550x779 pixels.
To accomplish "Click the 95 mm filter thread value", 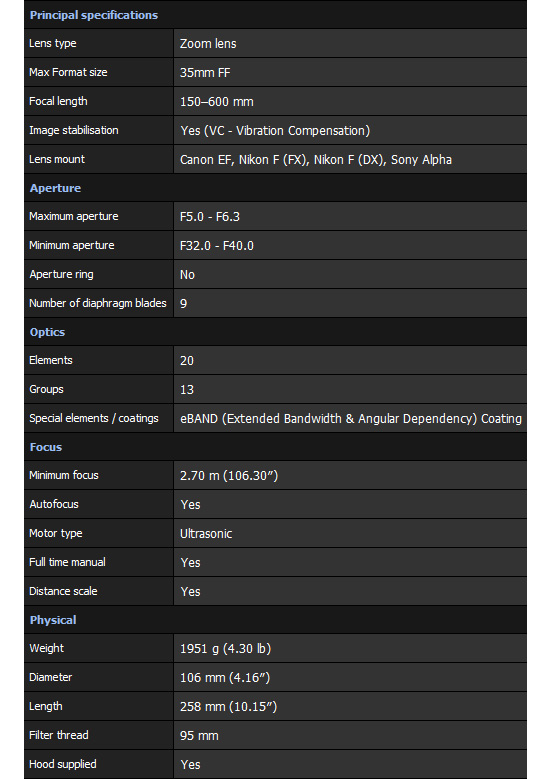I will [x=199, y=736].
